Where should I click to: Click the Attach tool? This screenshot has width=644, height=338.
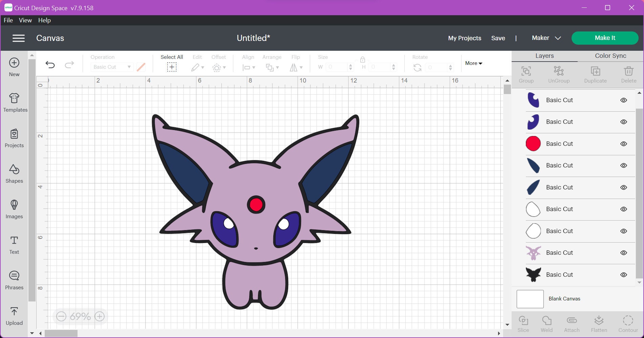571,323
